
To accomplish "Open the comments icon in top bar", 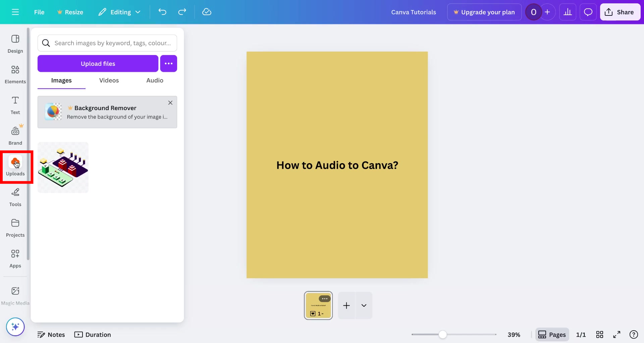I will [588, 12].
